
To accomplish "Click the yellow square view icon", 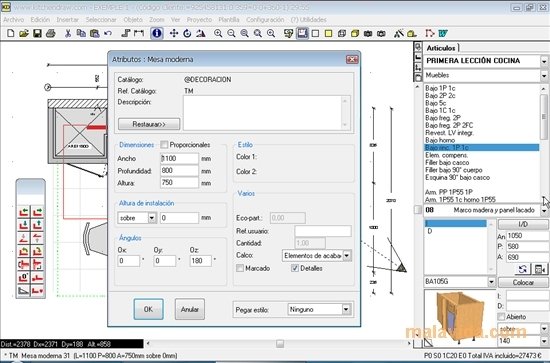I will coord(328,34).
